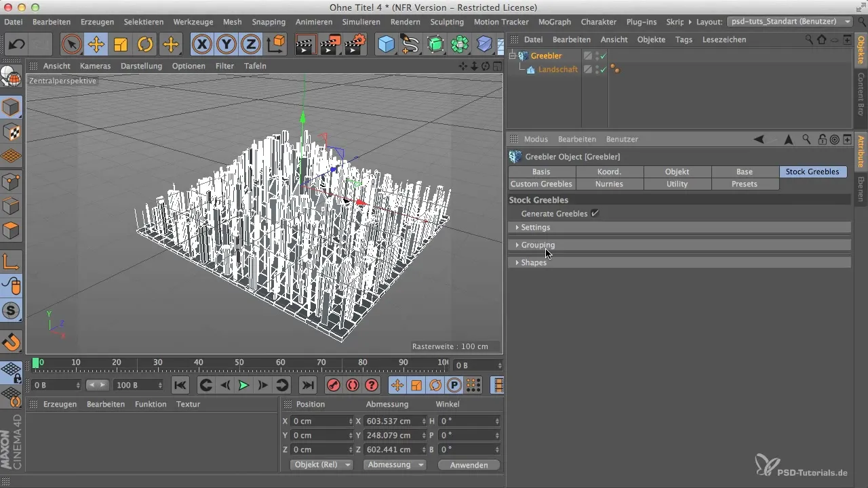Click the Undo arrow icon
The width and height of the screenshot is (868, 488).
[16, 45]
